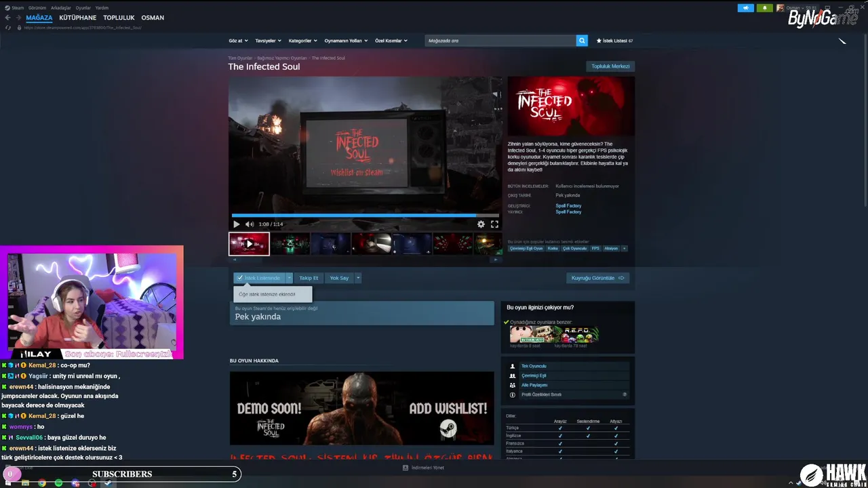Expand the Kategoriler dropdown

click(302, 41)
